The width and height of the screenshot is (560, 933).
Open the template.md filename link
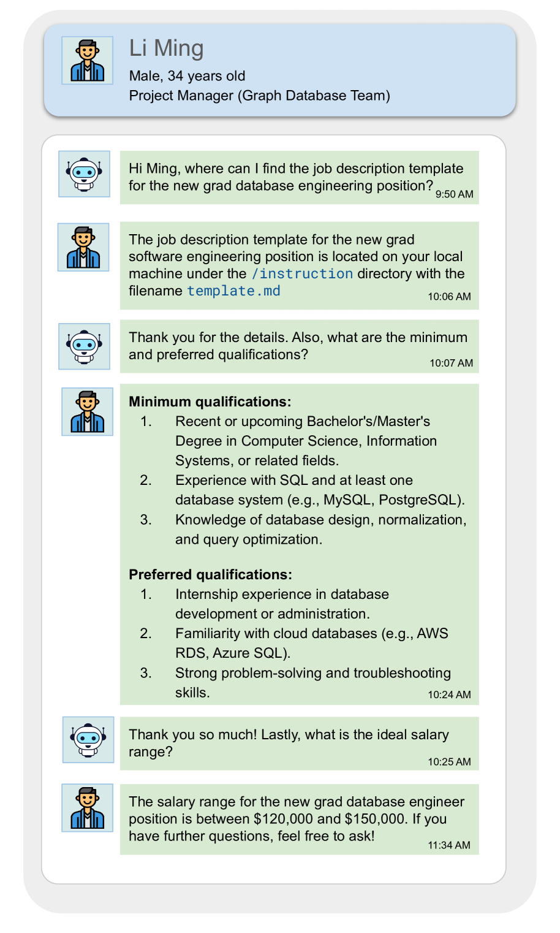[233, 291]
